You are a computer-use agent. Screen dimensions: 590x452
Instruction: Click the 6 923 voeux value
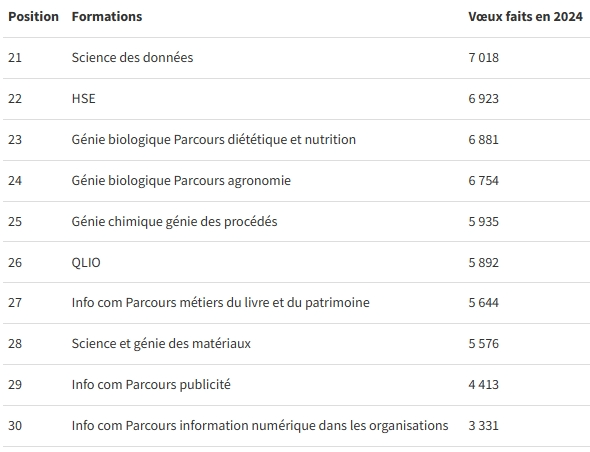point(484,99)
